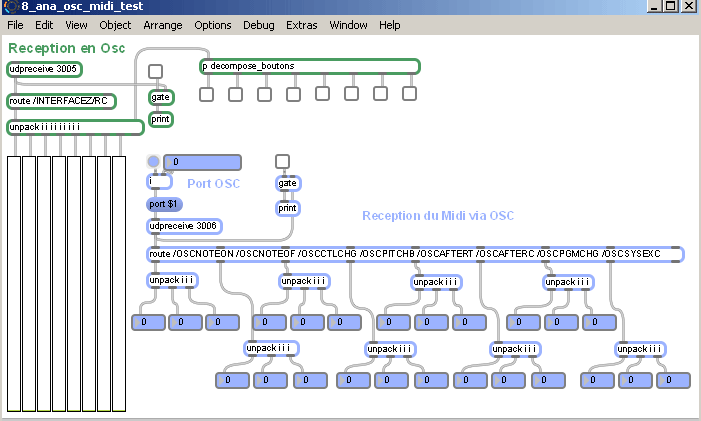Select the route /INTERFACEZ/RC object
The image size is (701, 421).
click(61, 101)
